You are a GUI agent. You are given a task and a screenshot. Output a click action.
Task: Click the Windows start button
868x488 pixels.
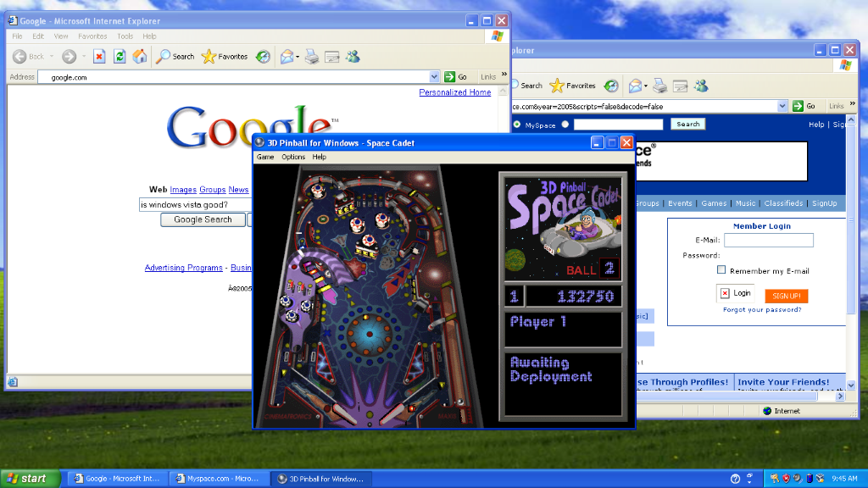(30, 479)
